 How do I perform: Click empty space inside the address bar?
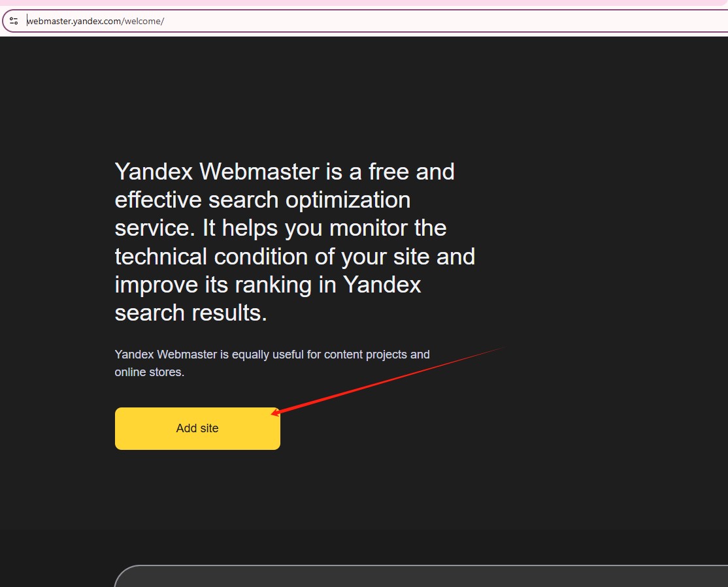click(x=441, y=21)
